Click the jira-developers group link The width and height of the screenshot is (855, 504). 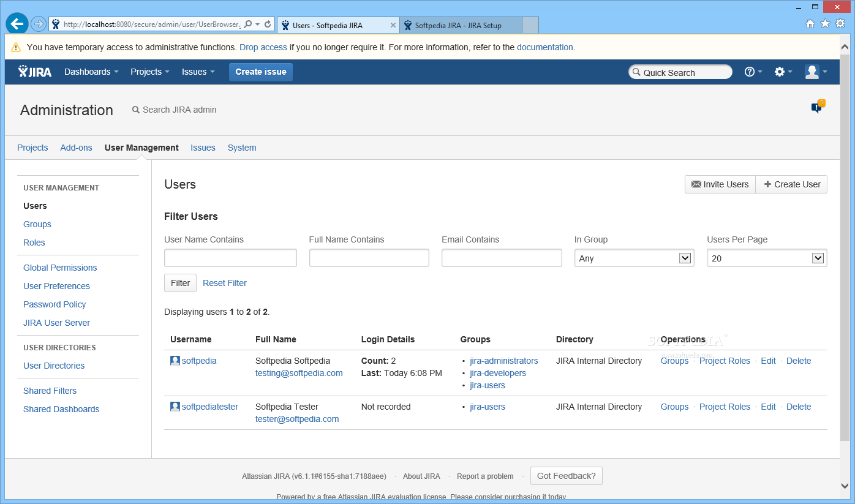click(x=498, y=373)
